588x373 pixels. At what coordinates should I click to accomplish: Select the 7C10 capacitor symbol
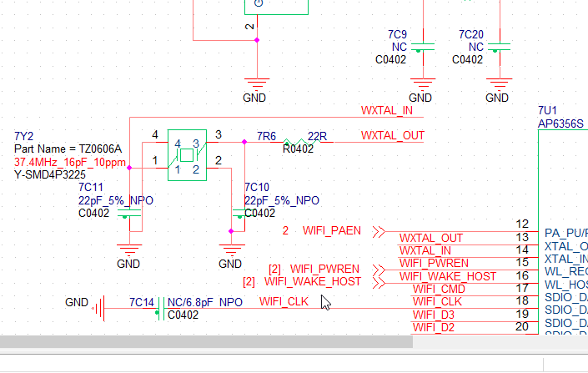tap(237, 216)
